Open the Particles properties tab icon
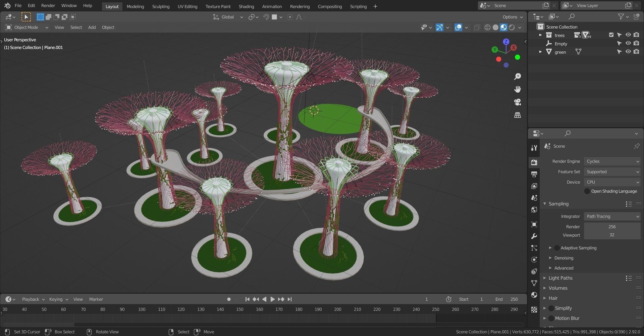 (x=534, y=248)
